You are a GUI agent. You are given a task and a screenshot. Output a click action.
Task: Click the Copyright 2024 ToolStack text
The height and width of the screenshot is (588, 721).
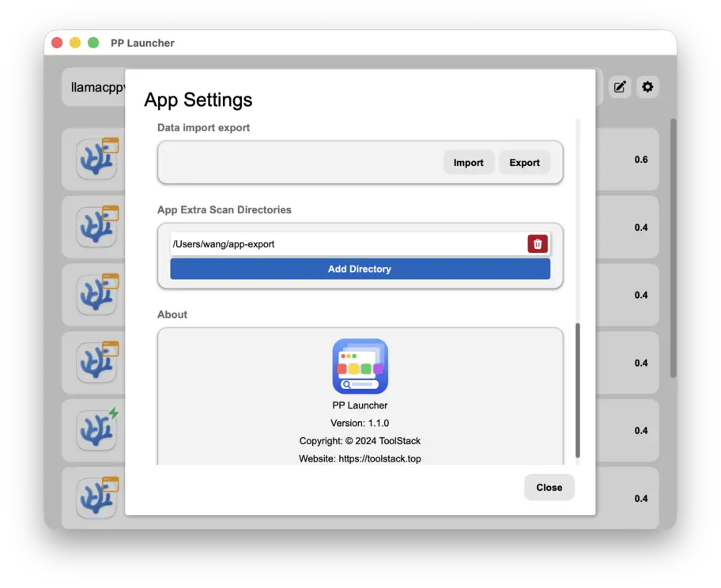360,441
